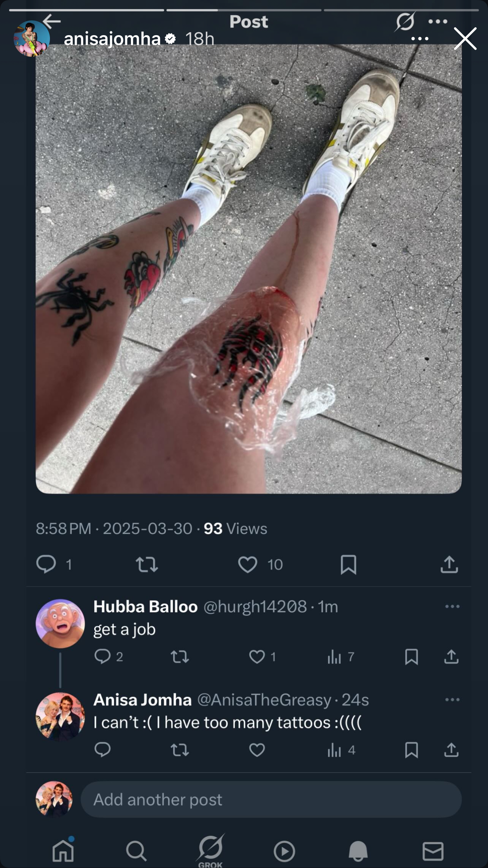Tap the Grok icon in post header
Image resolution: width=488 pixels, height=868 pixels.
(x=405, y=22)
